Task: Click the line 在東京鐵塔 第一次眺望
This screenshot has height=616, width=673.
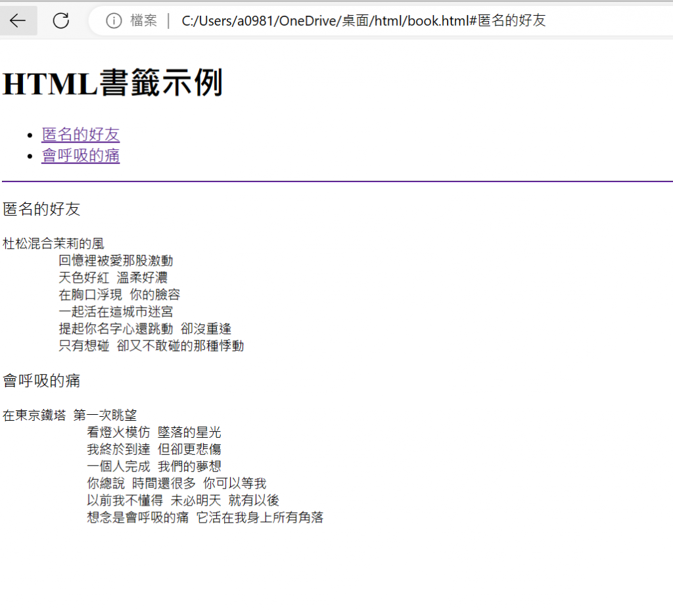Action: point(70,415)
